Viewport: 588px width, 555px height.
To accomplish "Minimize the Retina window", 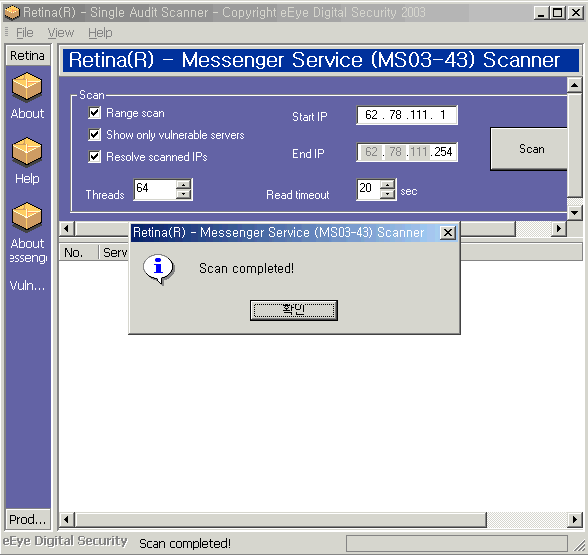I will click(x=541, y=13).
